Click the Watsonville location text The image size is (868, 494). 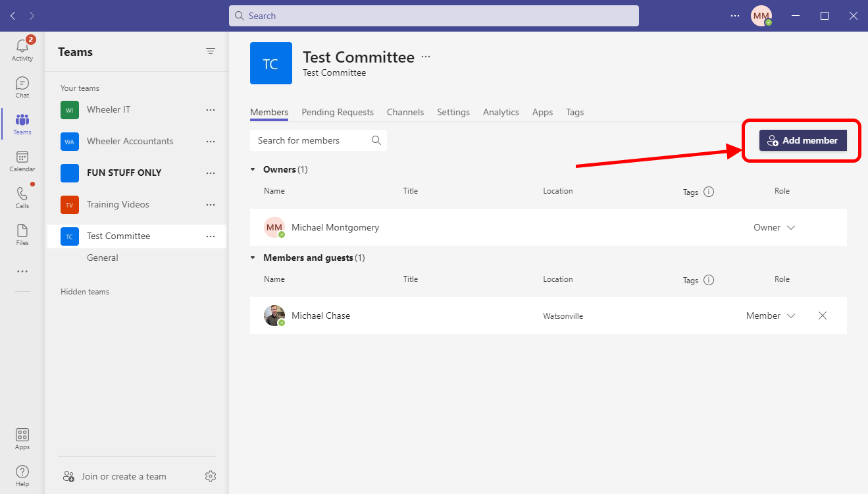point(563,316)
